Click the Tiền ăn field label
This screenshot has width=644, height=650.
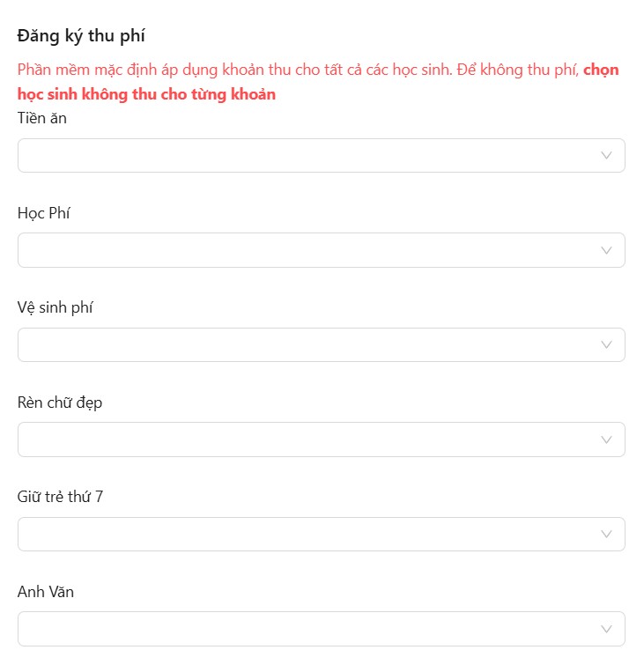(x=42, y=118)
